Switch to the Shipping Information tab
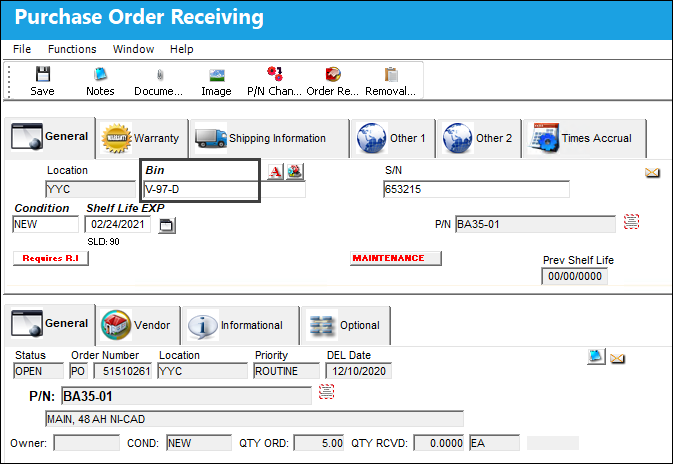Image resolution: width=673 pixels, height=464 pixels. [270, 138]
